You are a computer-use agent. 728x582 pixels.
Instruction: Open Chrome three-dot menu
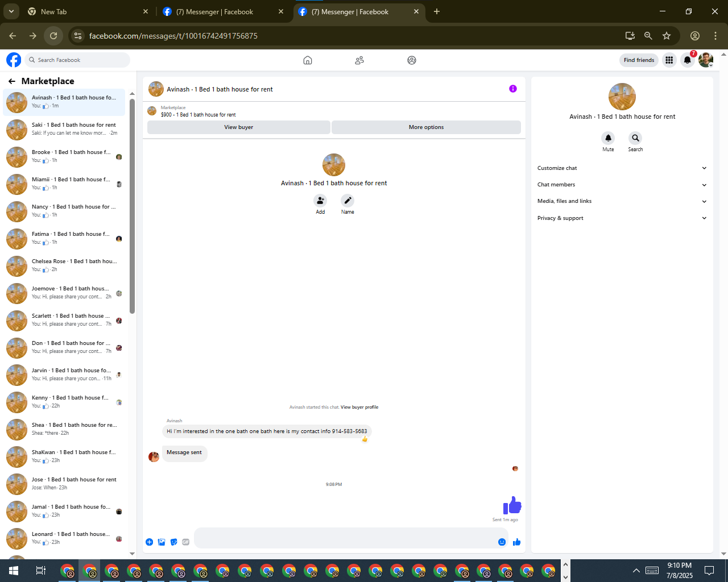click(x=715, y=36)
